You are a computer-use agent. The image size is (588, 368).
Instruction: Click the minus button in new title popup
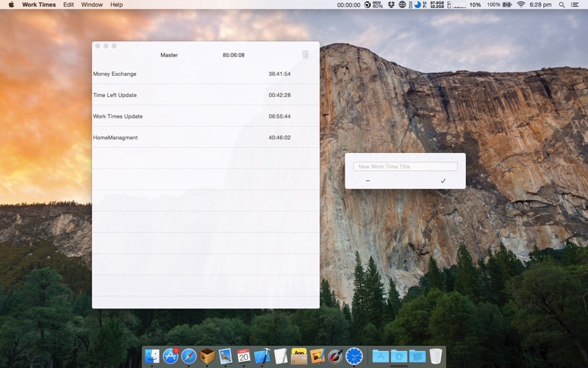367,180
